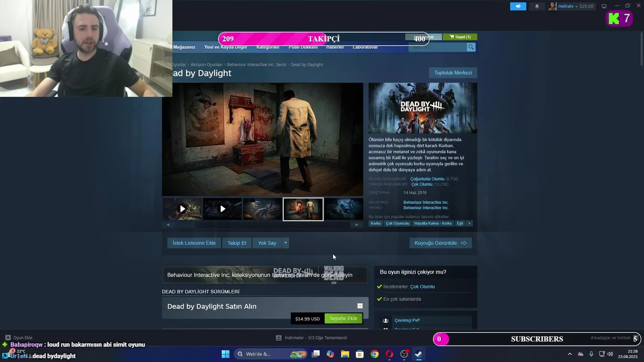This screenshot has height=362, width=644.
Task: Select the Hayatta Kalma - Korku tag
Action: click(433, 223)
